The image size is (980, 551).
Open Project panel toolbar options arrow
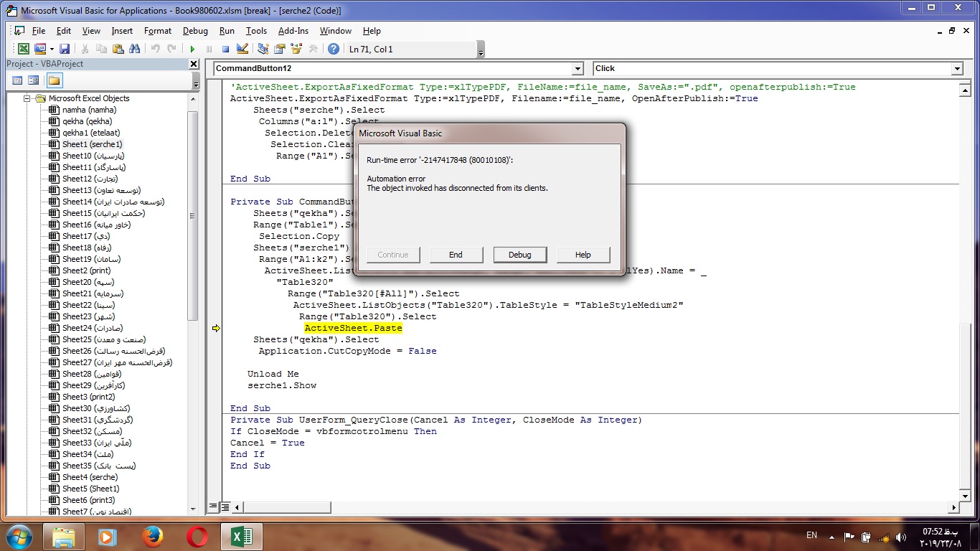pos(195,81)
